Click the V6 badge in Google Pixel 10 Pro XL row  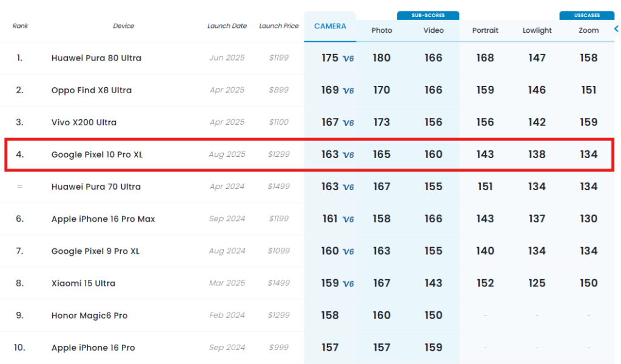click(349, 155)
